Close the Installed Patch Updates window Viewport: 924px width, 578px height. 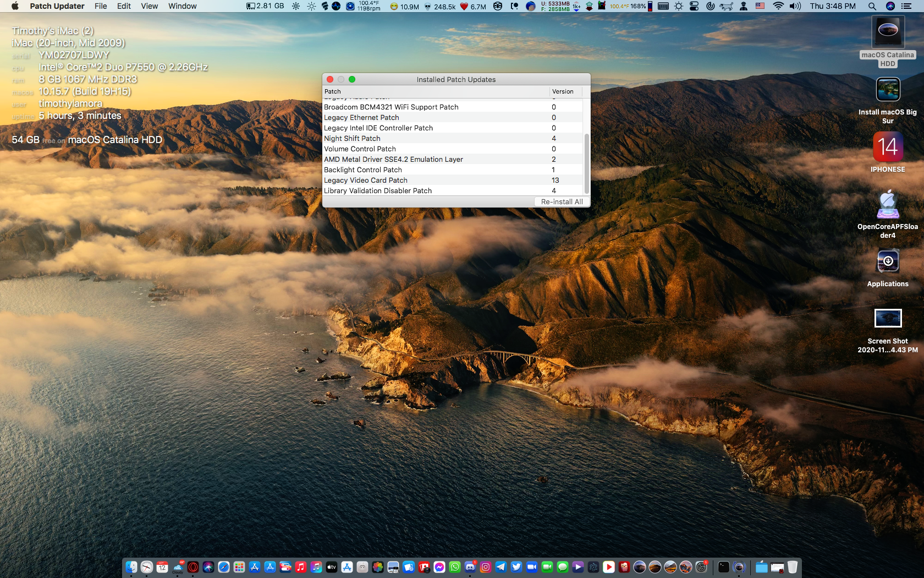coord(330,79)
